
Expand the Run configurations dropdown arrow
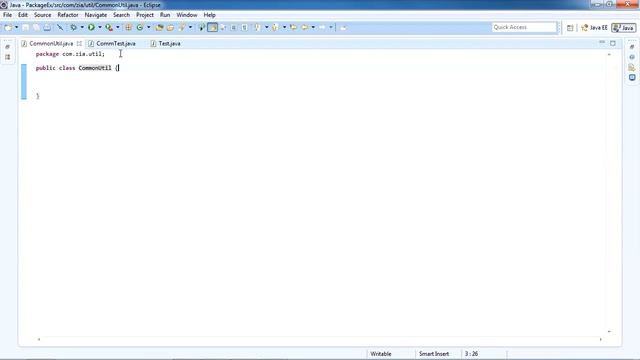coord(100,27)
